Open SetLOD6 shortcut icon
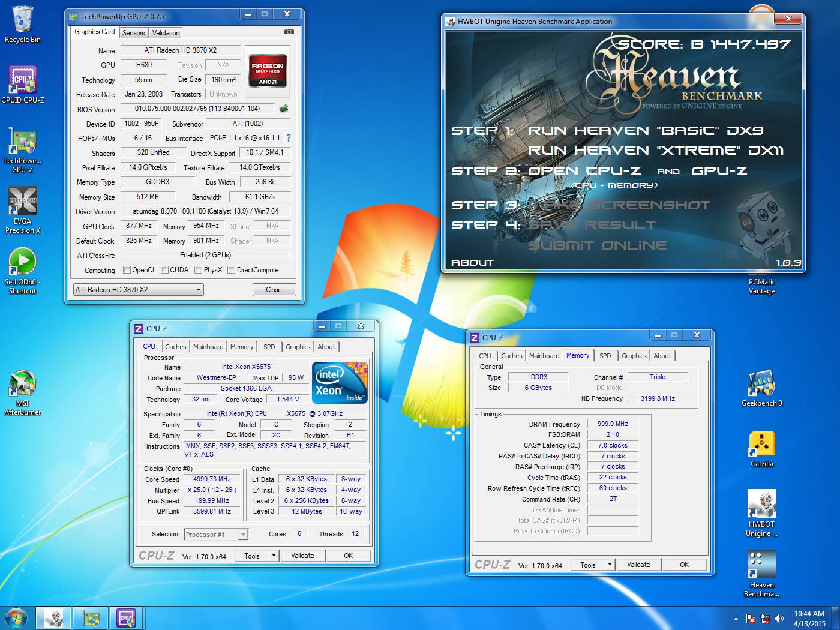840x630 pixels. [23, 271]
